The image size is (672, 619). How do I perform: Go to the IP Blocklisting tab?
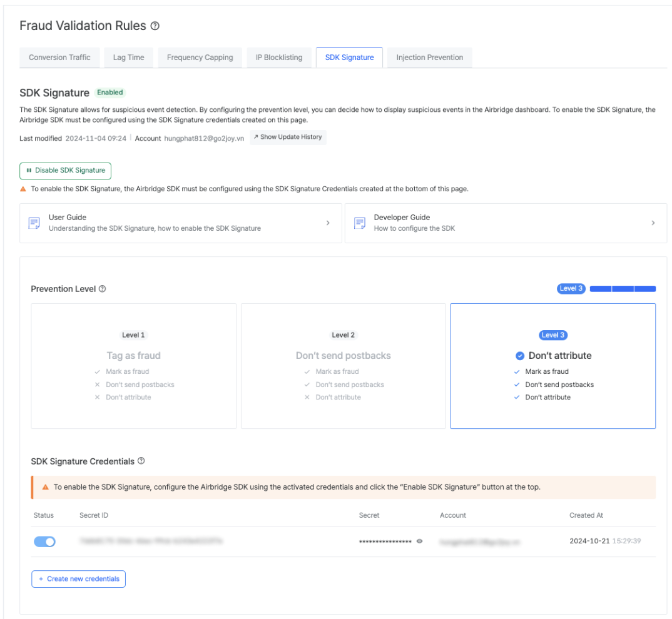point(278,58)
